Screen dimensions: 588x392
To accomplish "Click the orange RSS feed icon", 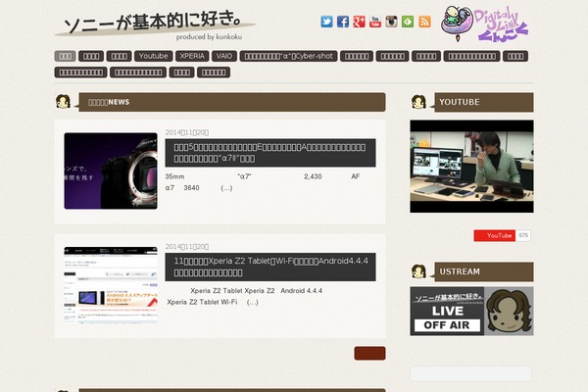I will click(x=424, y=22).
